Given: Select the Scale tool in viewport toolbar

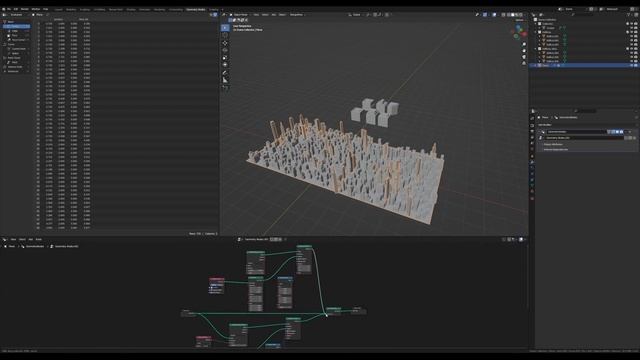Looking at the screenshot, I should pyautogui.click(x=225, y=58).
